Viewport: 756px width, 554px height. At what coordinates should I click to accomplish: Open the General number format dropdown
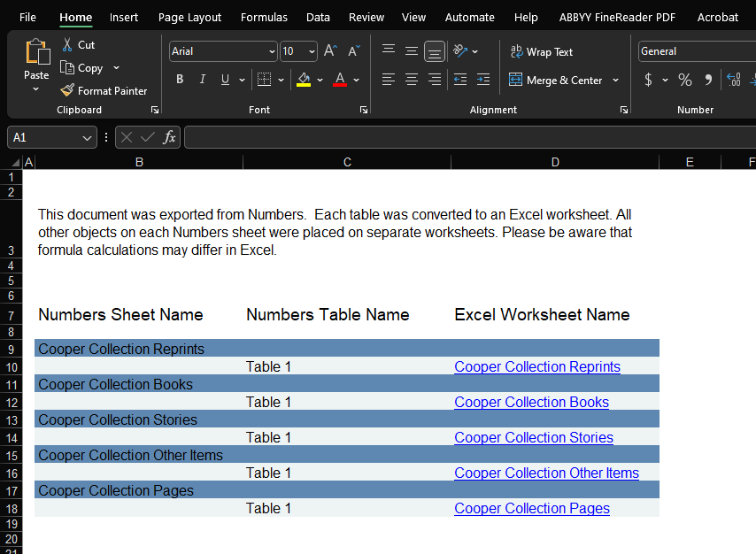[695, 51]
